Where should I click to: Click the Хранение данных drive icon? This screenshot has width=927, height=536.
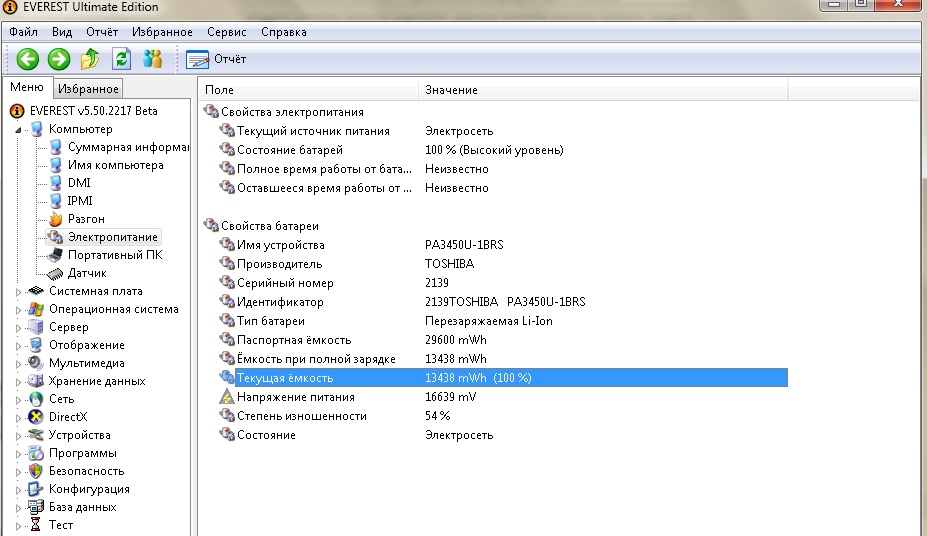[x=36, y=381]
